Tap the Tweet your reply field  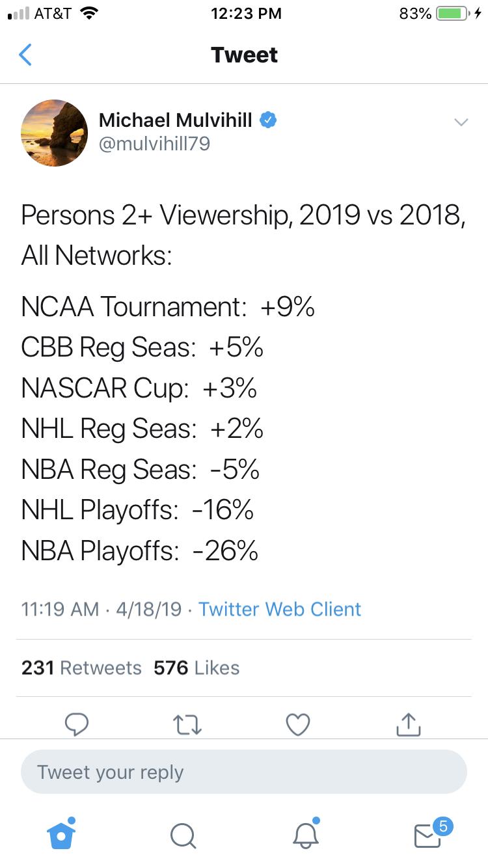(x=244, y=772)
